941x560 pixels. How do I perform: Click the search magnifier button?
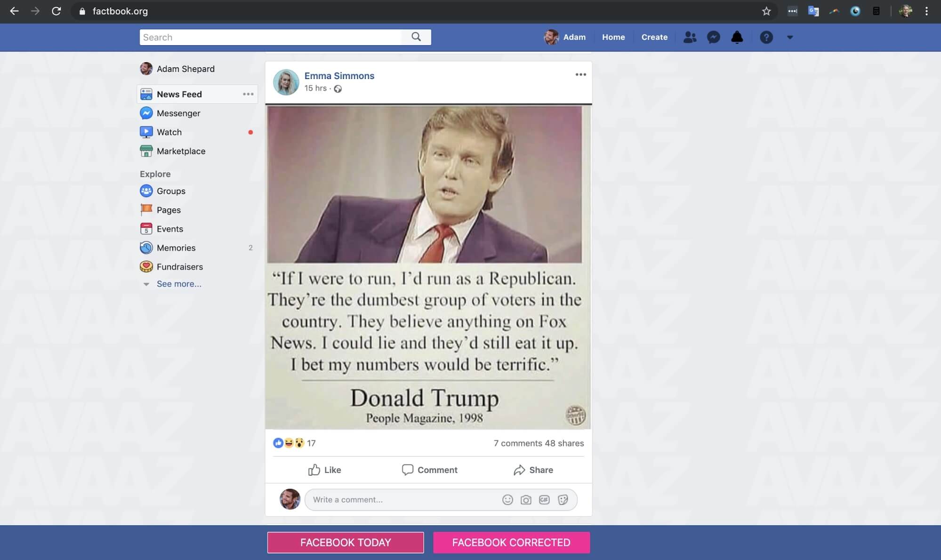click(x=416, y=37)
